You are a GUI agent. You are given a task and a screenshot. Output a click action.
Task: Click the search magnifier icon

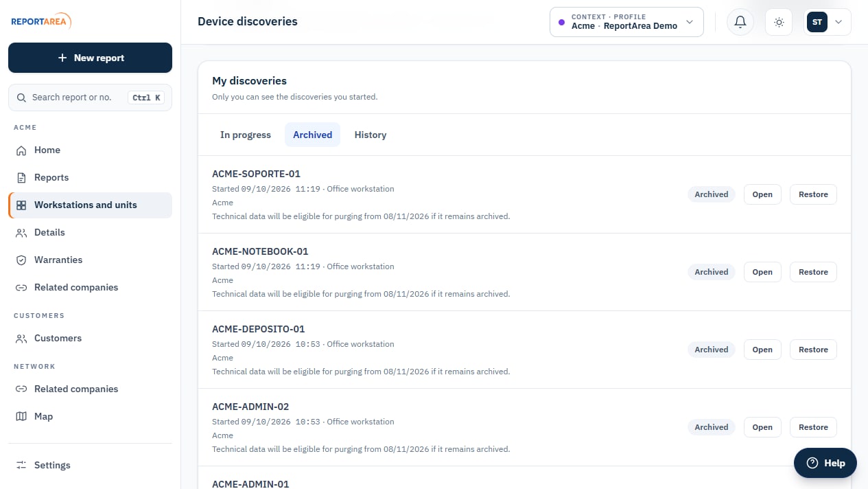[21, 98]
